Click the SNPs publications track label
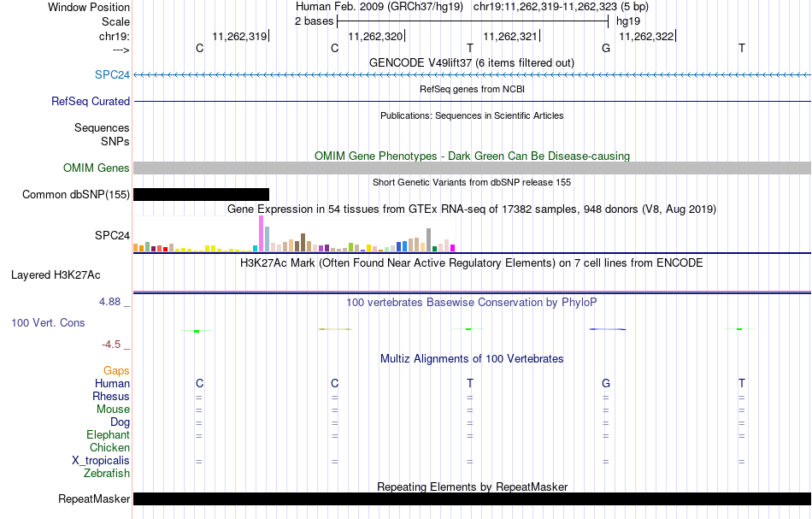Viewport: 812px width, 519px height. 115,141
